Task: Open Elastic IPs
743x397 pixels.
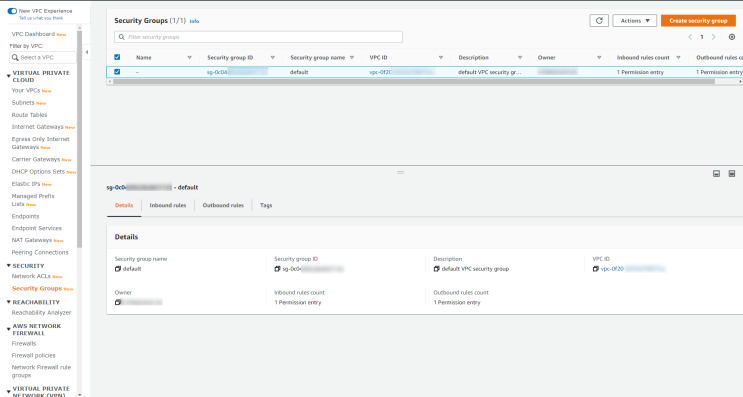Action: [26, 184]
